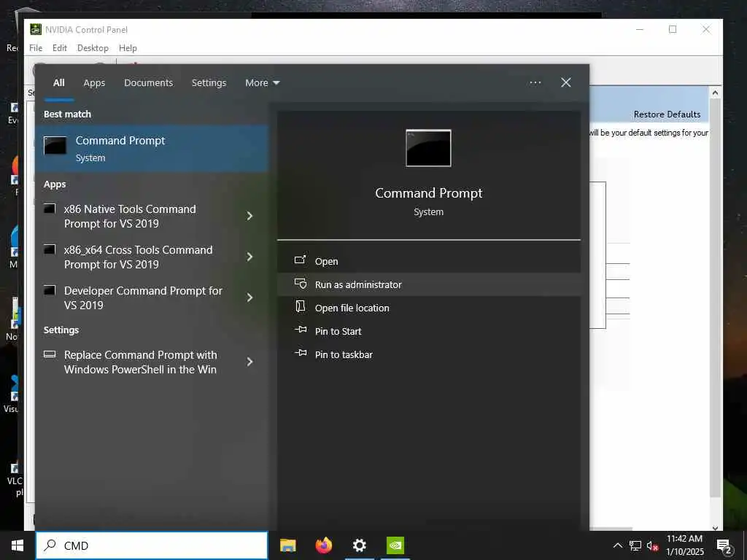Expand x86_x64 Cross Tools result arrow

point(249,257)
